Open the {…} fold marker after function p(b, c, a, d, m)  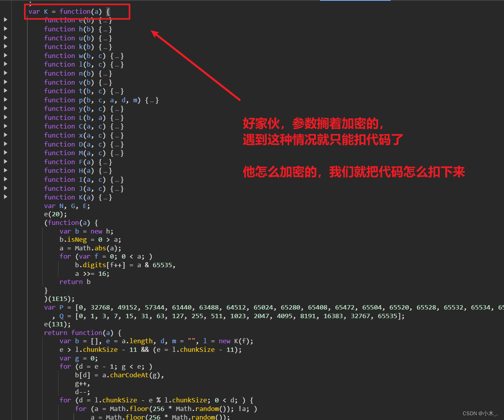tap(152, 100)
